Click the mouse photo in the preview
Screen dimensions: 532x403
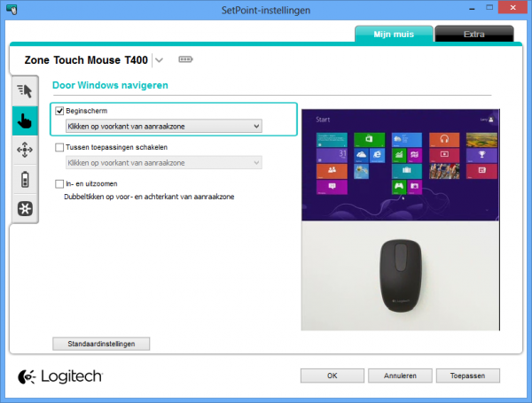click(x=401, y=275)
